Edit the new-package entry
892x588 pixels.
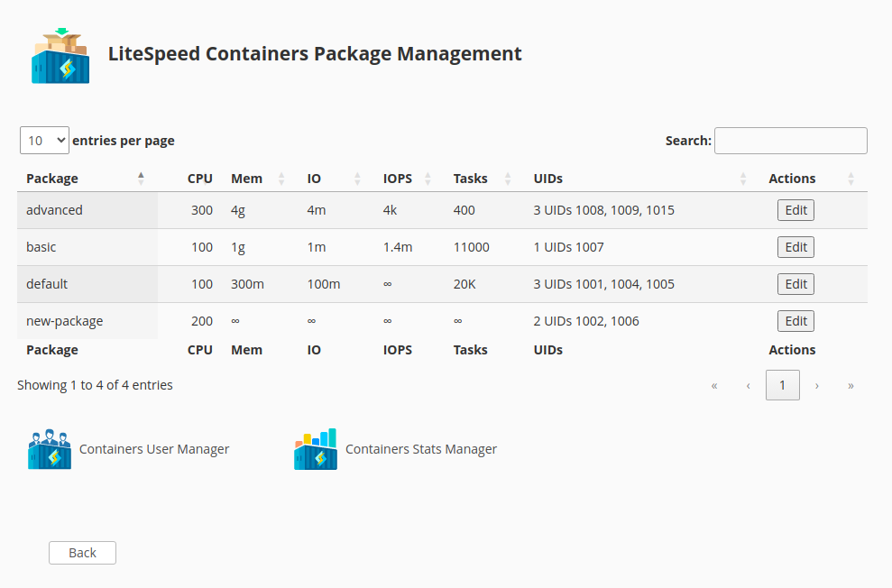coord(795,320)
